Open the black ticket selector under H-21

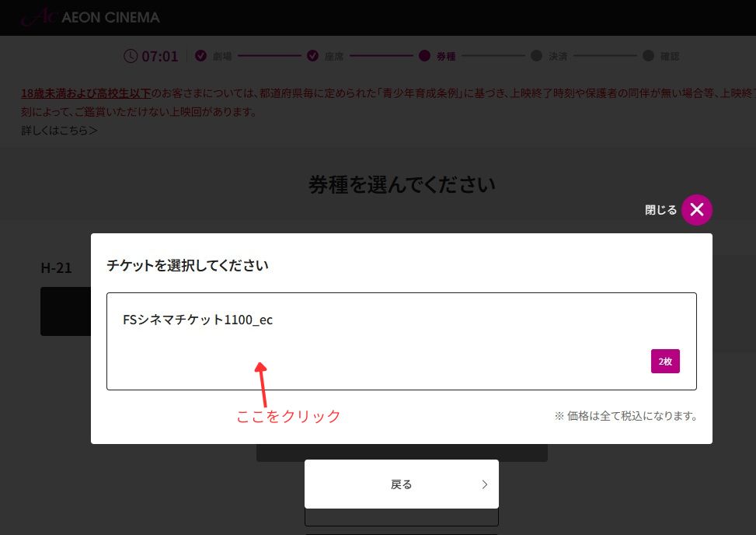coord(65,311)
